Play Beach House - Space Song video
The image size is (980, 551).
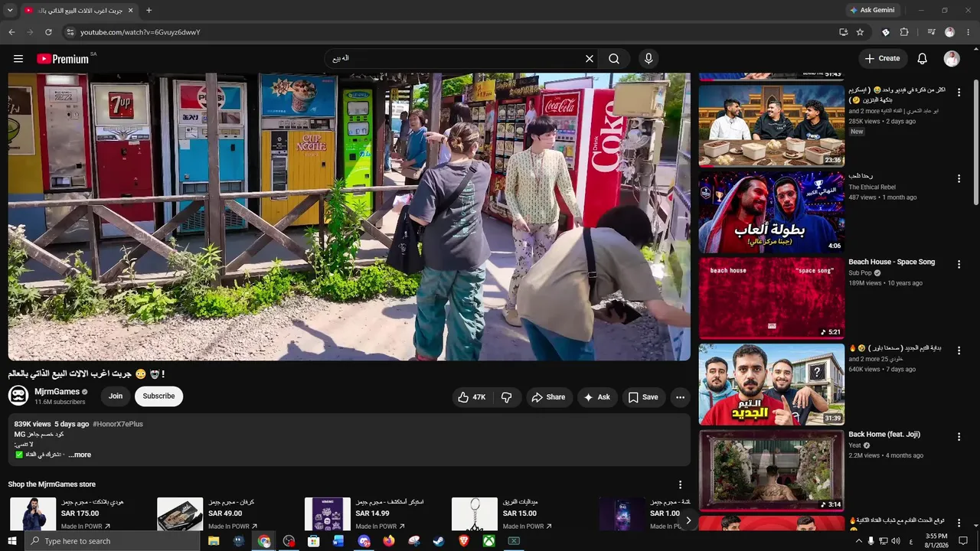pyautogui.click(x=772, y=298)
